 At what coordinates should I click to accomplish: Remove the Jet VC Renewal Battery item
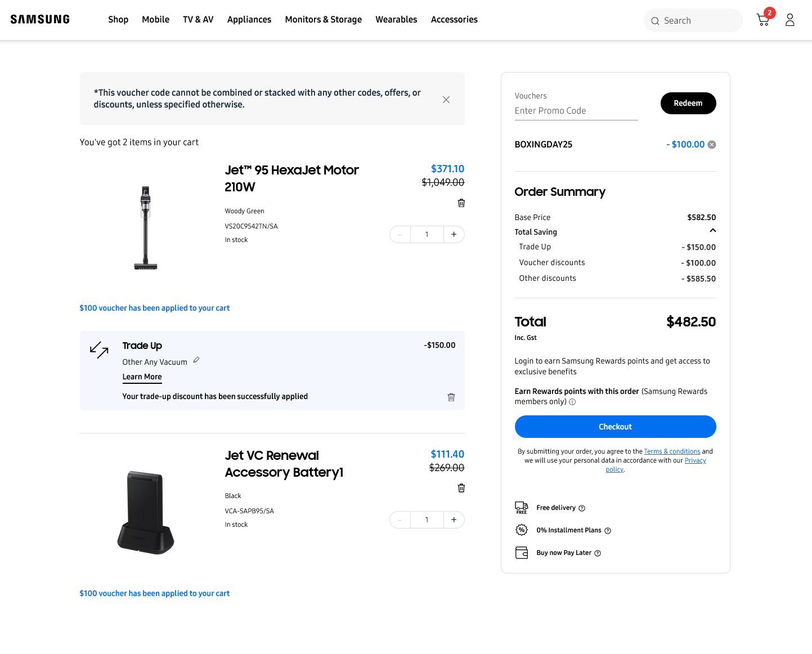(461, 488)
